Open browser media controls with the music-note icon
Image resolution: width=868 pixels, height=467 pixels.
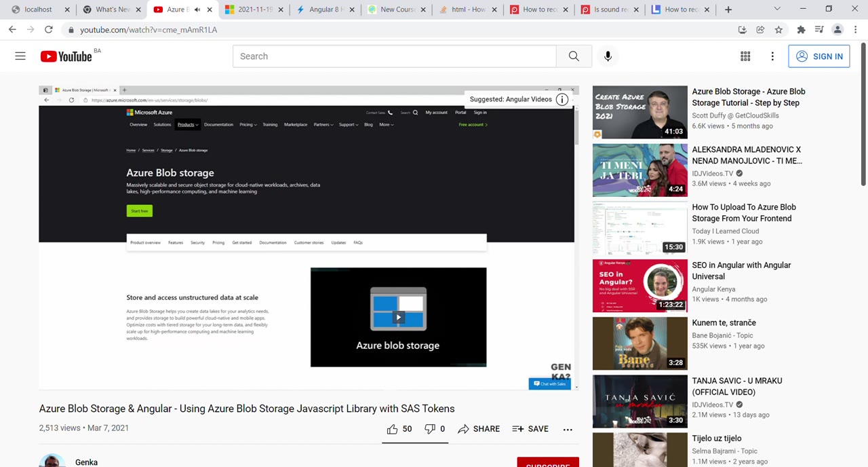tap(818, 29)
